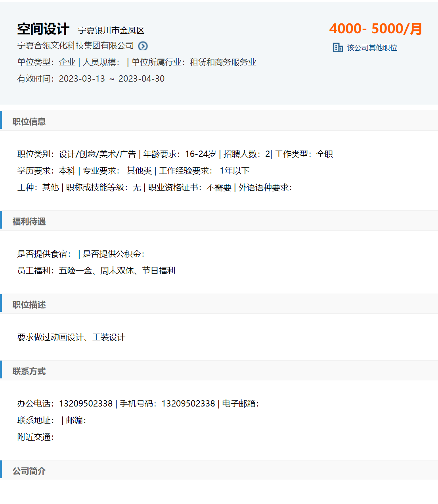
Task: Select the 职位信息 section header
Action: 29,122
